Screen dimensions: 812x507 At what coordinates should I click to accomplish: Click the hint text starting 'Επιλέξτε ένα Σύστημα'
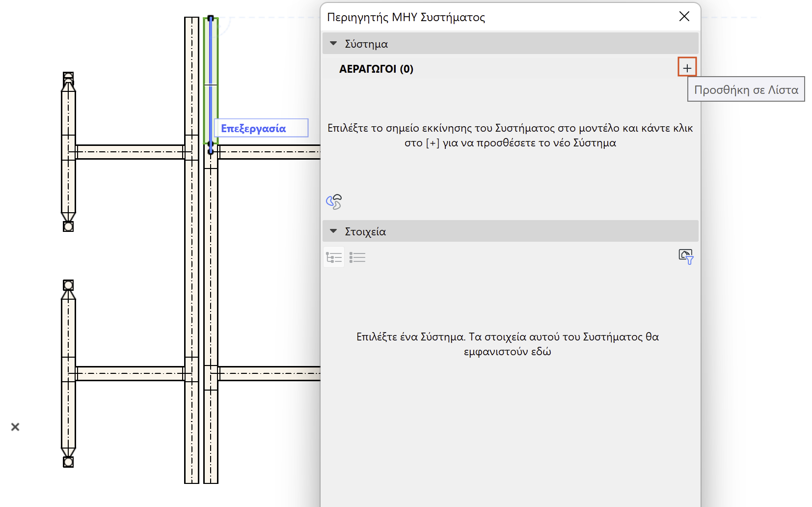point(508,344)
